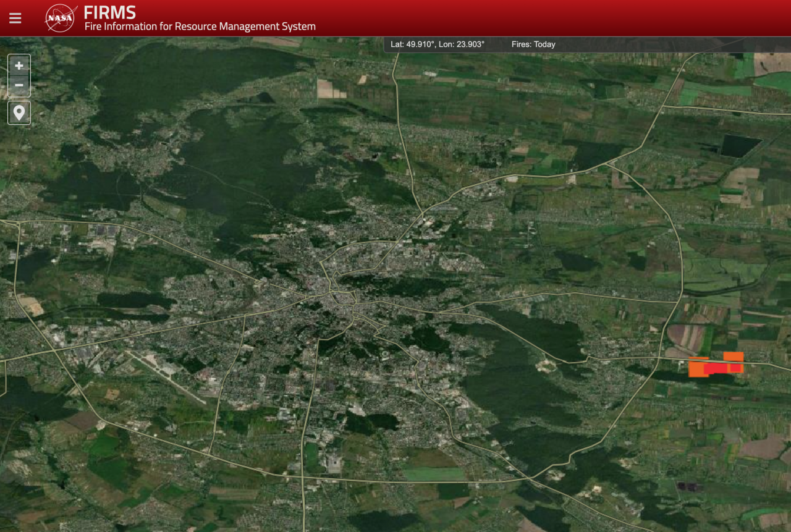Zoom in using the plus map control
Viewport: 791px width, 532px height.
click(x=19, y=65)
